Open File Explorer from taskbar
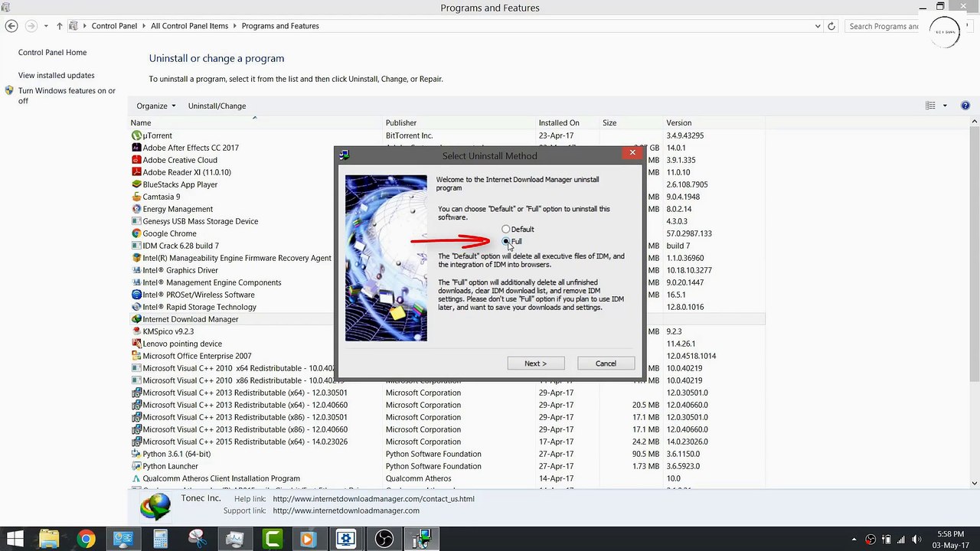The image size is (980, 551). coord(49,540)
